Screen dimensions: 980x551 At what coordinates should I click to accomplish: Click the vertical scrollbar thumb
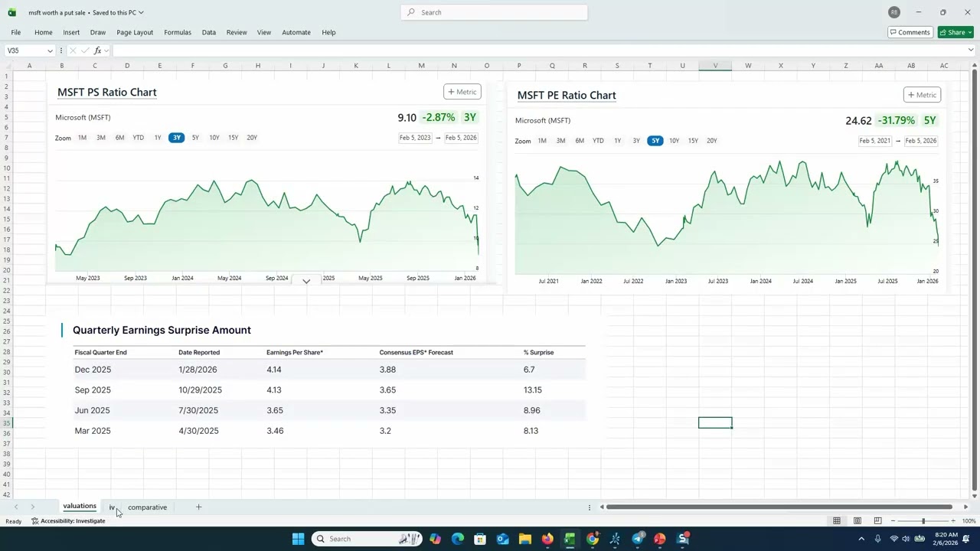coord(974,282)
